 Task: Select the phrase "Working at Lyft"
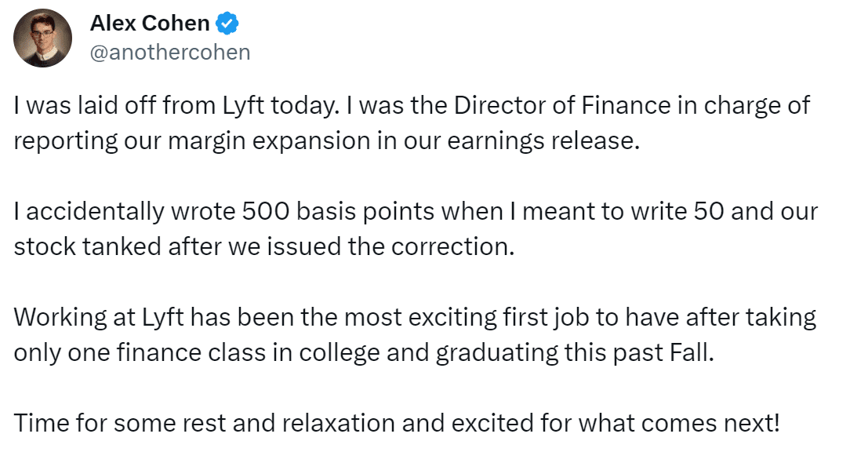pos(99,318)
